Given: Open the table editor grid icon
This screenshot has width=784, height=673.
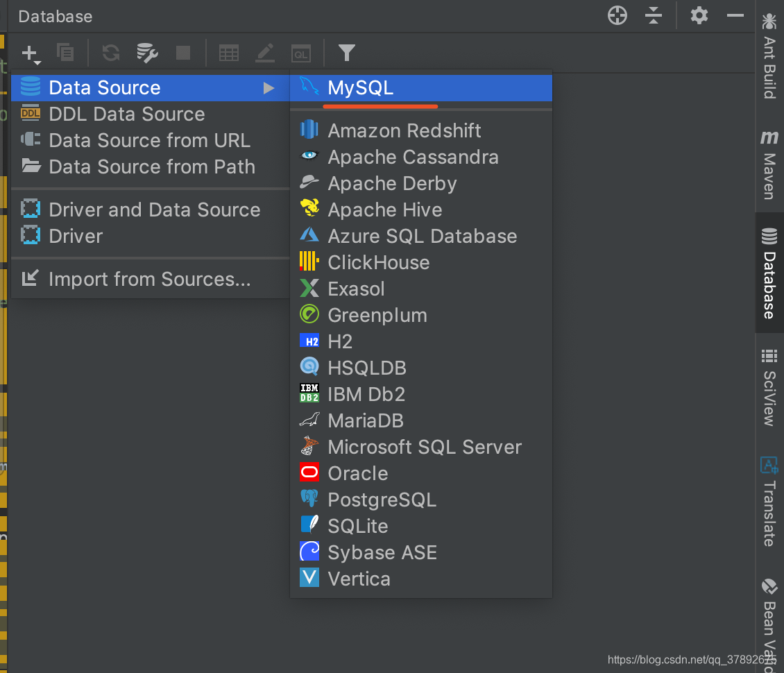Looking at the screenshot, I should (x=229, y=53).
